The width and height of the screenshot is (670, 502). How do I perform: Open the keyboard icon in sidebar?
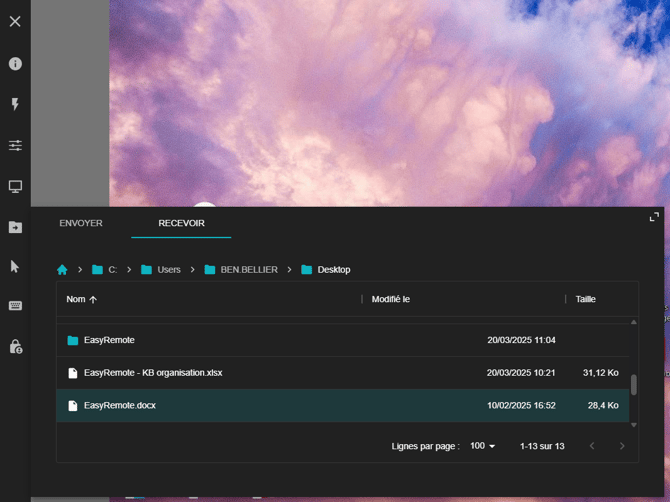pos(15,305)
